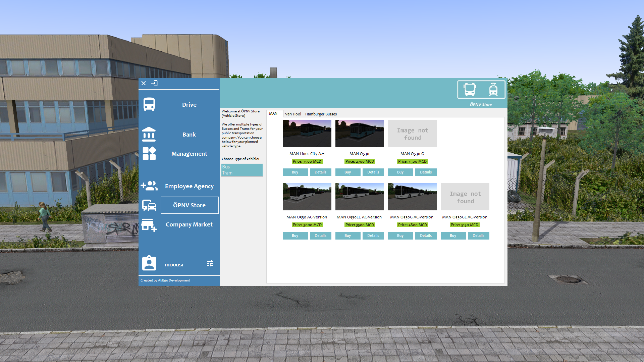The width and height of the screenshot is (644, 362).
Task: Buy the MAN O530GL AC-Version
Action: click(453, 236)
